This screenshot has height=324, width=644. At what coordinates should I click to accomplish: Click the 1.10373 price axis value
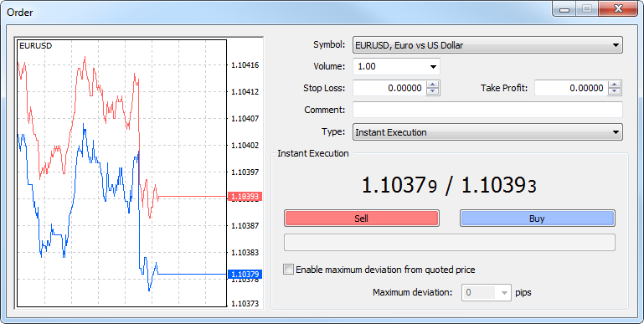point(245,304)
